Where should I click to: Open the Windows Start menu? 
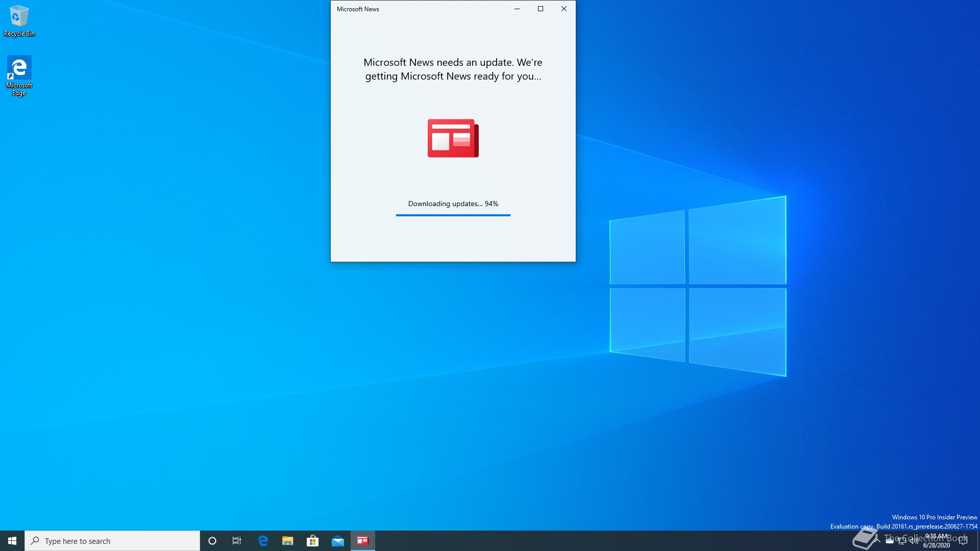coord(12,541)
